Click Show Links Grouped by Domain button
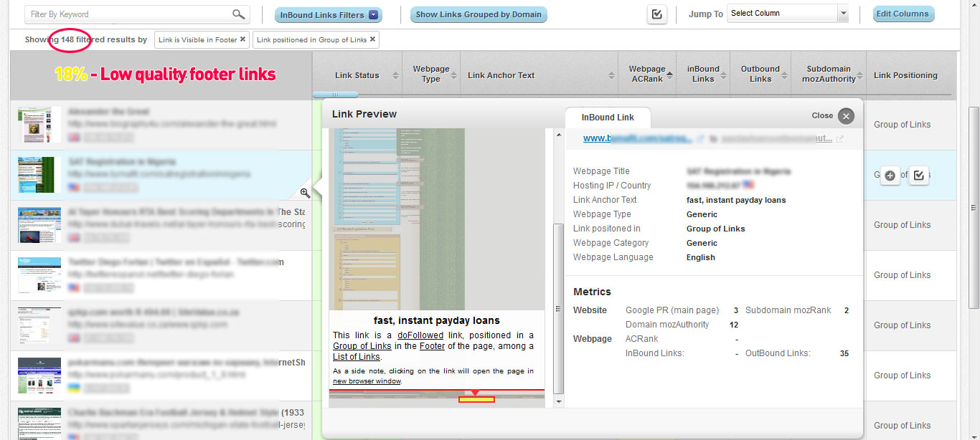Image resolution: width=980 pixels, height=440 pixels. click(x=479, y=14)
